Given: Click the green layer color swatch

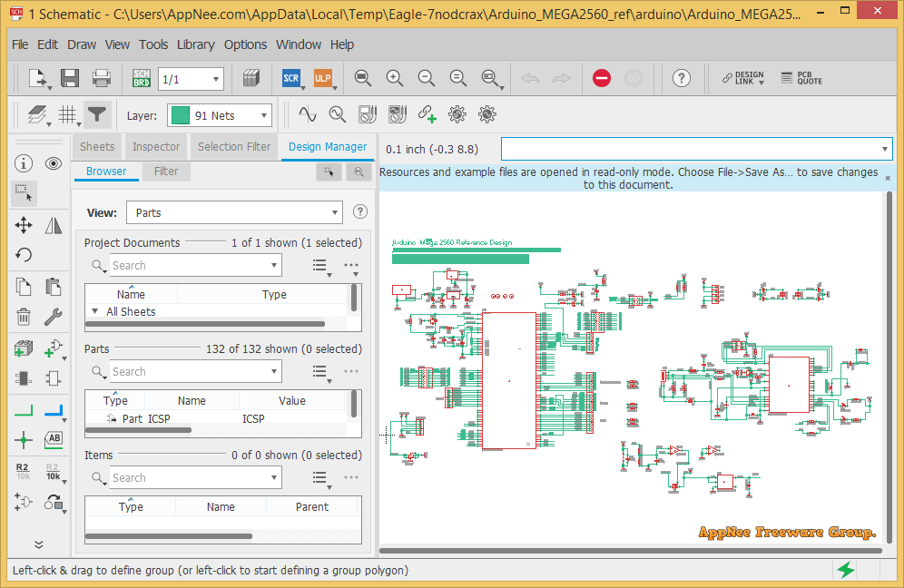Looking at the screenshot, I should (181, 115).
